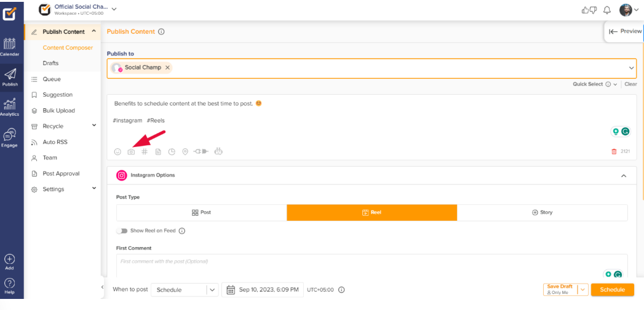Expand the Recycle menu item
This screenshot has width=644, height=310.
pyautogui.click(x=94, y=125)
